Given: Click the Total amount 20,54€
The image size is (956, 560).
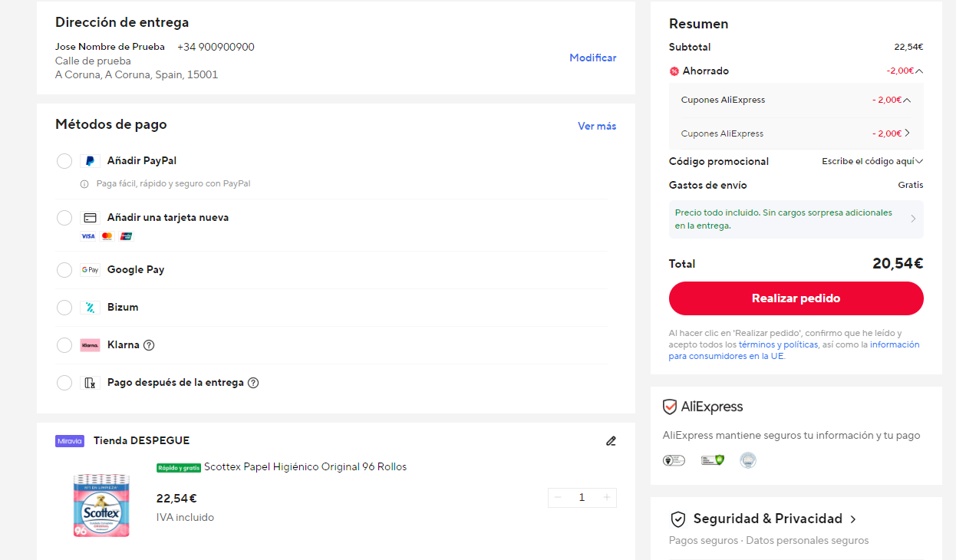Looking at the screenshot, I should pyautogui.click(x=898, y=264).
